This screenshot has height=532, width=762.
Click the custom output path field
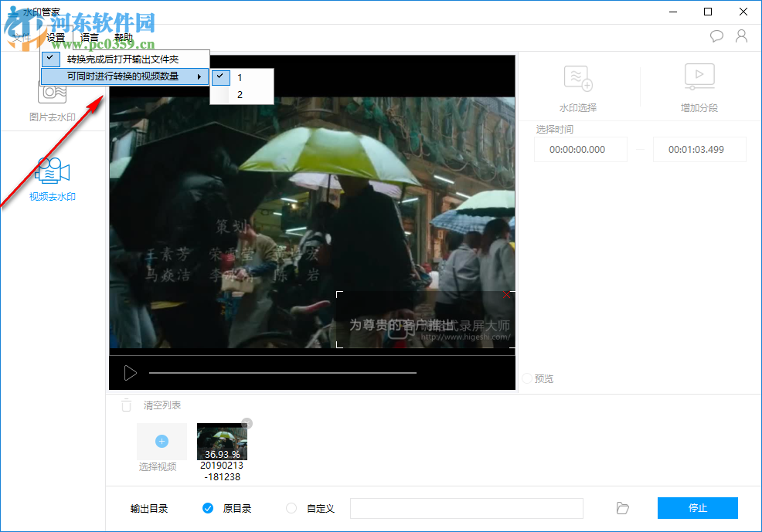[467, 508]
